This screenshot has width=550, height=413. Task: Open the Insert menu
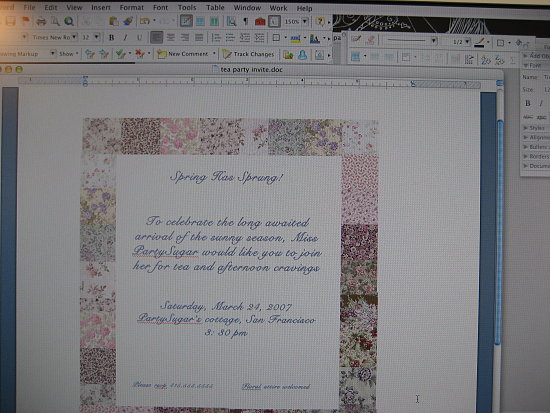click(x=101, y=7)
